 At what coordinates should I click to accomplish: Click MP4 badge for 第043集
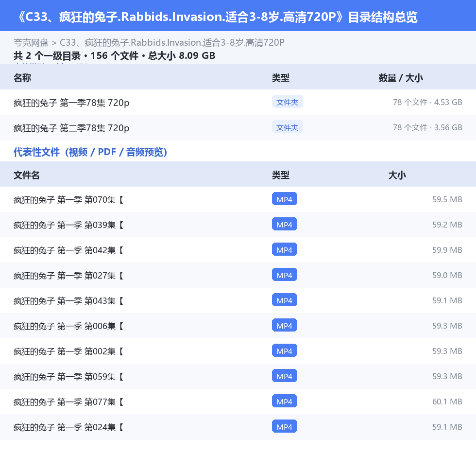point(285,300)
